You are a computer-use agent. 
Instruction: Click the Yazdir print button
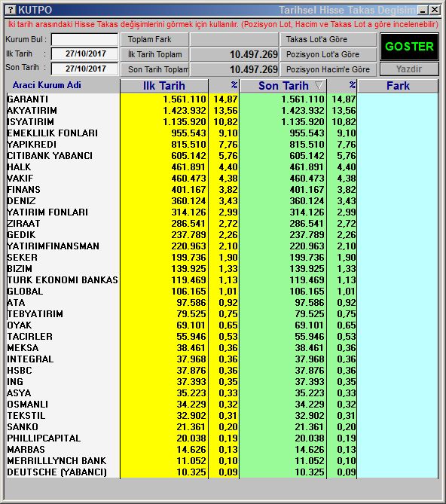click(409, 69)
